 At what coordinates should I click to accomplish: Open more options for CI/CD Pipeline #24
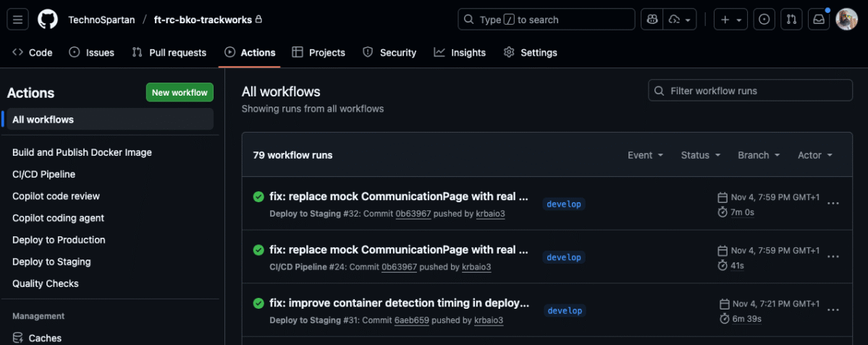coord(833,257)
